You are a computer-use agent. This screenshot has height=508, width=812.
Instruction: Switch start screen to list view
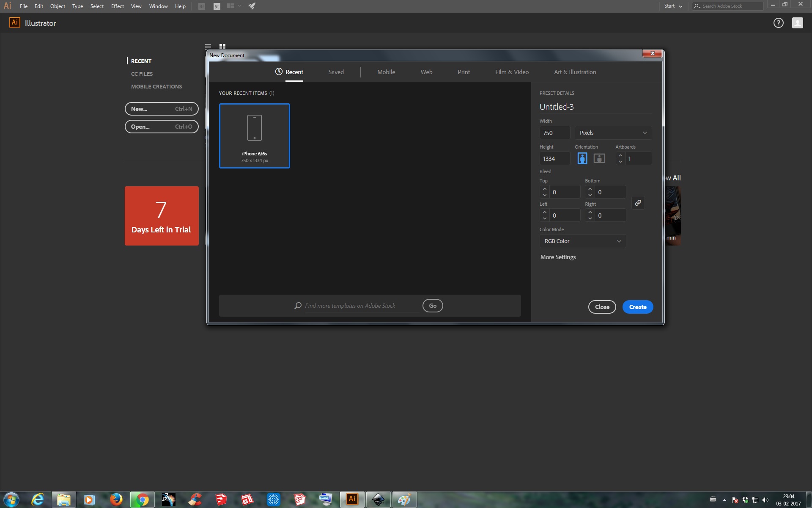pyautogui.click(x=208, y=47)
